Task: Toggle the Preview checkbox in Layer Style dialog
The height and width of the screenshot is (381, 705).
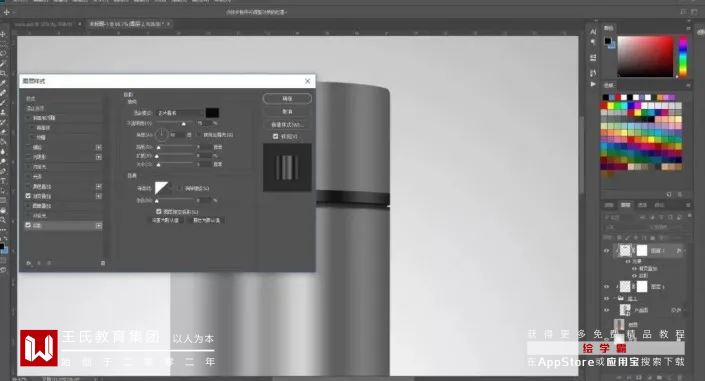Action: [x=276, y=136]
